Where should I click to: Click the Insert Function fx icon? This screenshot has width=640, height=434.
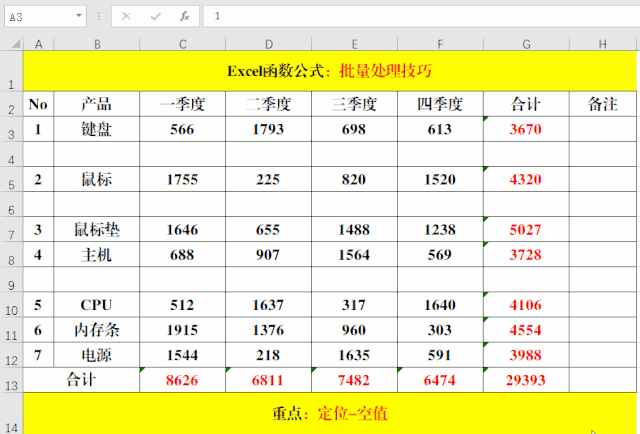pos(184,16)
